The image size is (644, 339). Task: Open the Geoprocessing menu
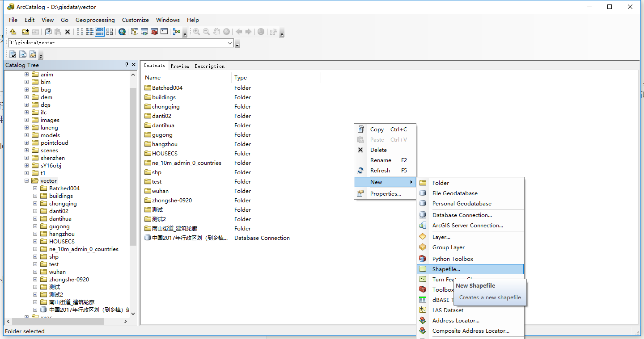[x=95, y=20]
